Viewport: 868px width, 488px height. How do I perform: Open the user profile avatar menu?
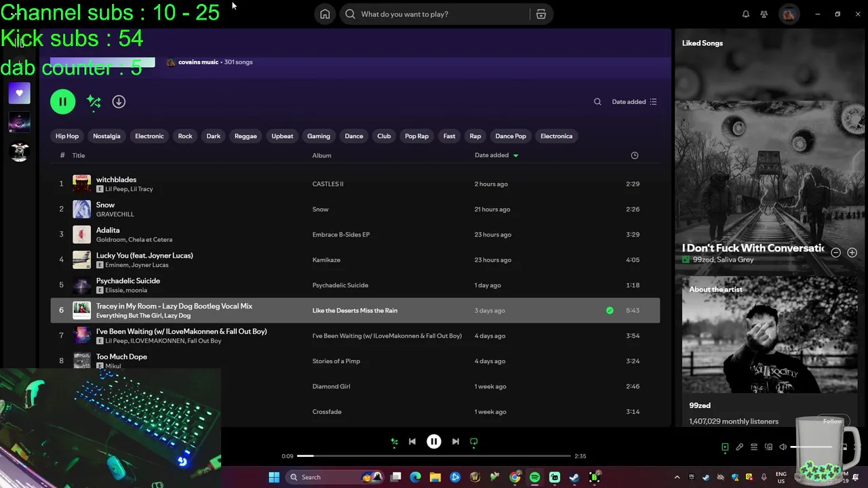(789, 14)
